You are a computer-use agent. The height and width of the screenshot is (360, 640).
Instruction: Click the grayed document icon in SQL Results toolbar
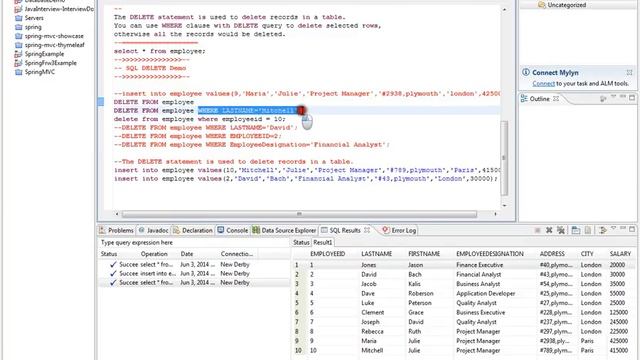(x=588, y=230)
